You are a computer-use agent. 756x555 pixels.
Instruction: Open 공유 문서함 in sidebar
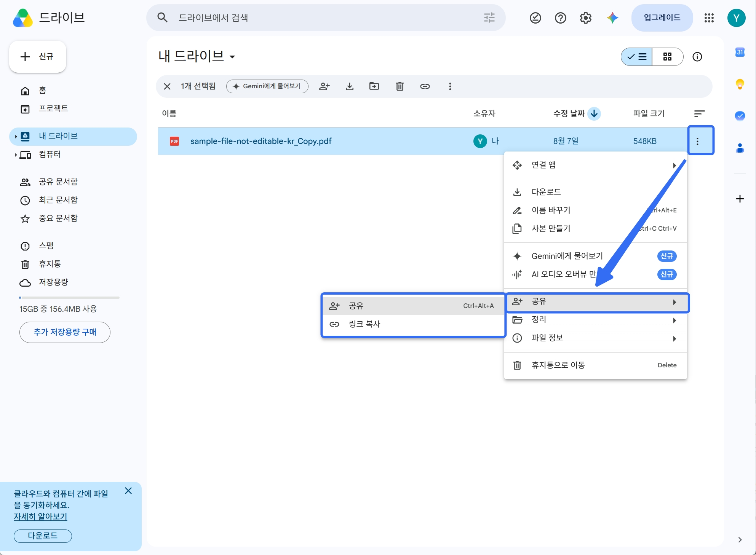pos(73,182)
